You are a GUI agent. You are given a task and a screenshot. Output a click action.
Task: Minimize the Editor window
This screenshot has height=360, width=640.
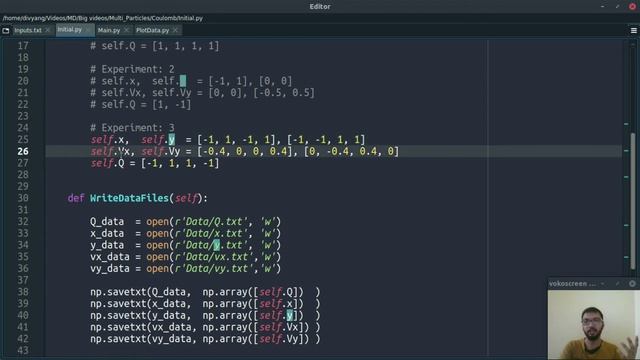point(602,7)
